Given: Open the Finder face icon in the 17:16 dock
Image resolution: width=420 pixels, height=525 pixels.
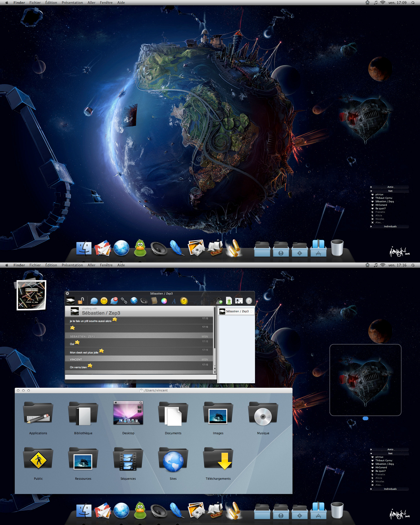Looking at the screenshot, I should [84, 511].
